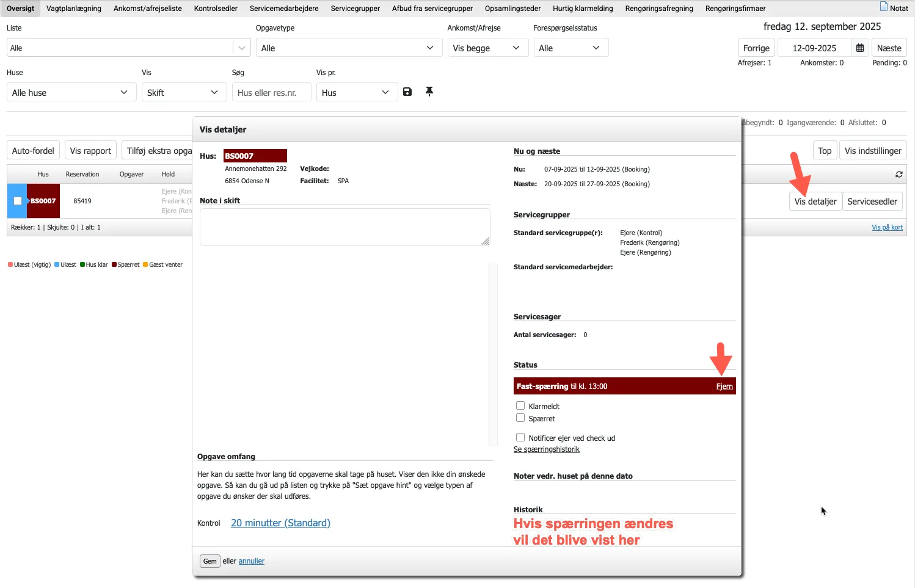
Task: Tick the Klarmeldt checkbox
Action: tap(520, 405)
